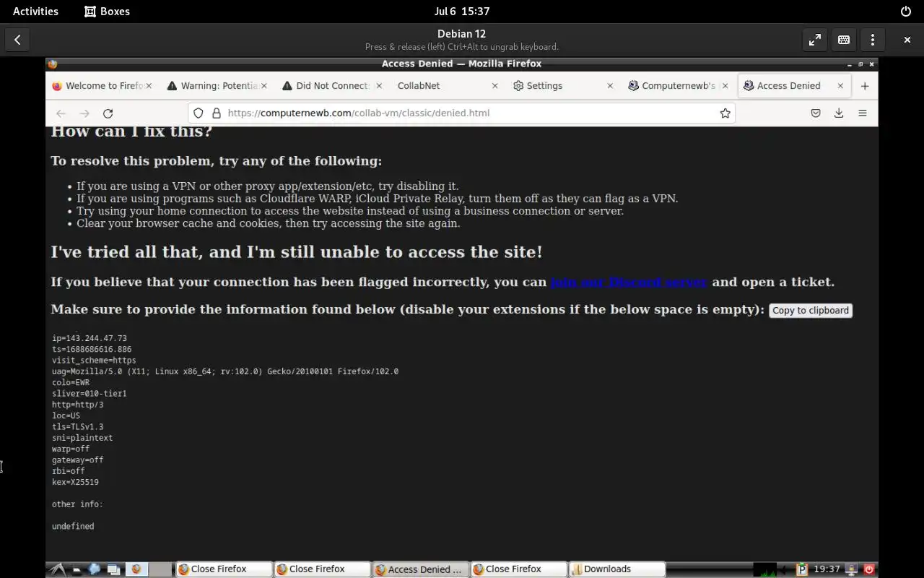The width and height of the screenshot is (924, 578).
Task: Click CPU usage monitor in guest tray
Action: coord(765,569)
